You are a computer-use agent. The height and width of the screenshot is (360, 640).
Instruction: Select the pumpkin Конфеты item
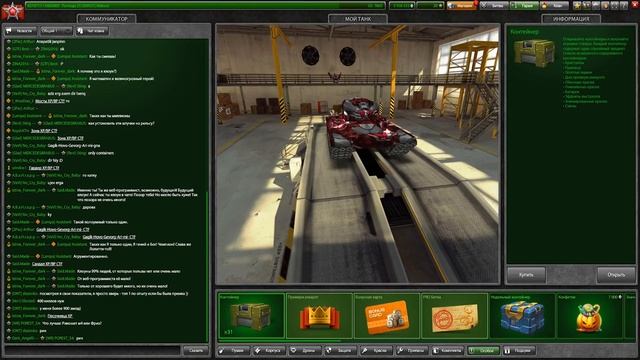[x=590, y=316]
